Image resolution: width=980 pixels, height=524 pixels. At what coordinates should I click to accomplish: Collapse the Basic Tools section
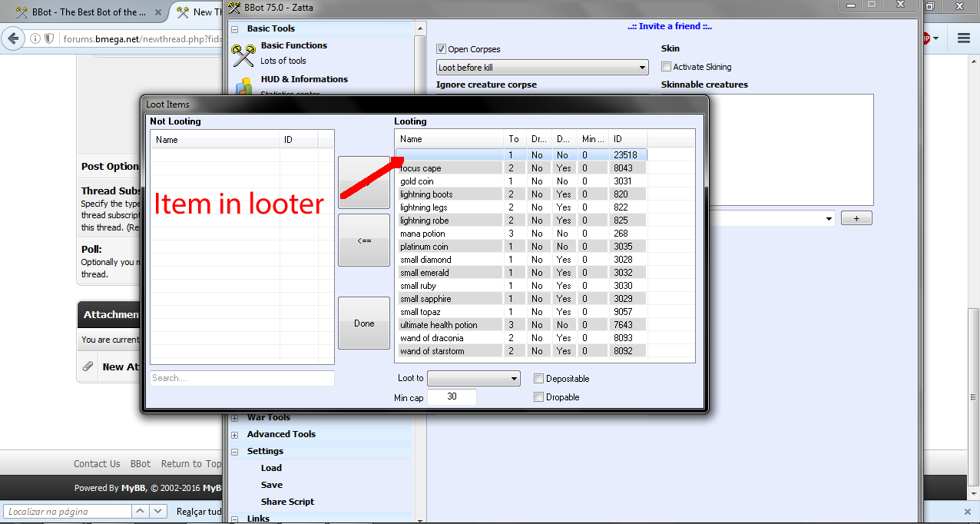point(235,28)
